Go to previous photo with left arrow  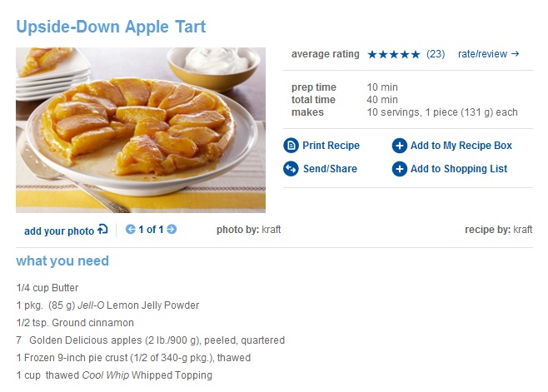click(x=131, y=230)
